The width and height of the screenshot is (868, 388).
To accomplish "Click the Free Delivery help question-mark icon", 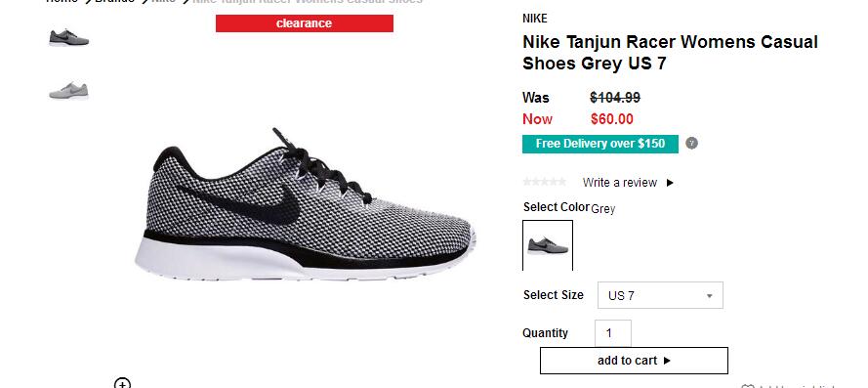I will pos(691,144).
